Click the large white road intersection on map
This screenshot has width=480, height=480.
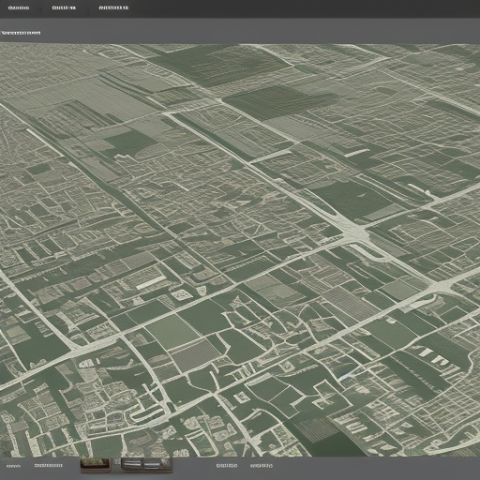(357, 232)
